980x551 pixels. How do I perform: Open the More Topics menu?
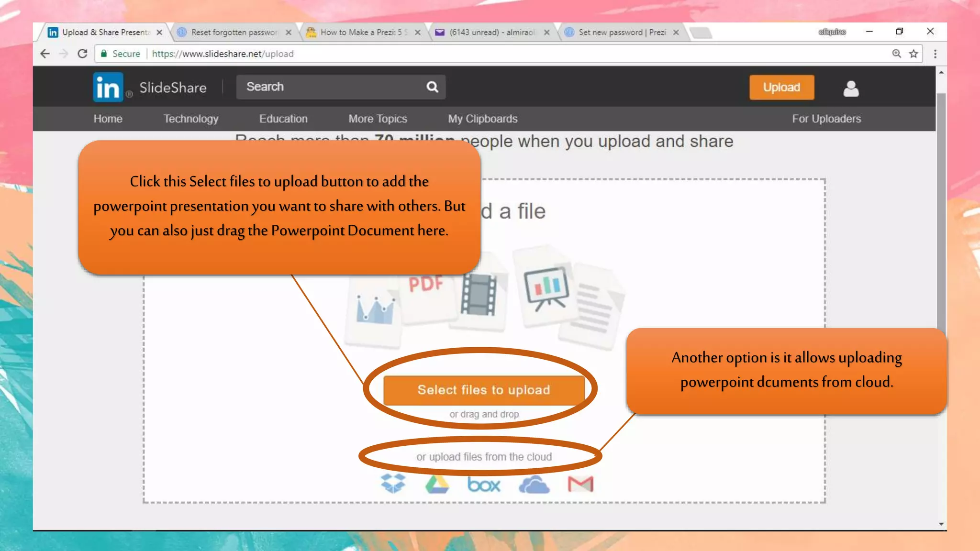(378, 119)
